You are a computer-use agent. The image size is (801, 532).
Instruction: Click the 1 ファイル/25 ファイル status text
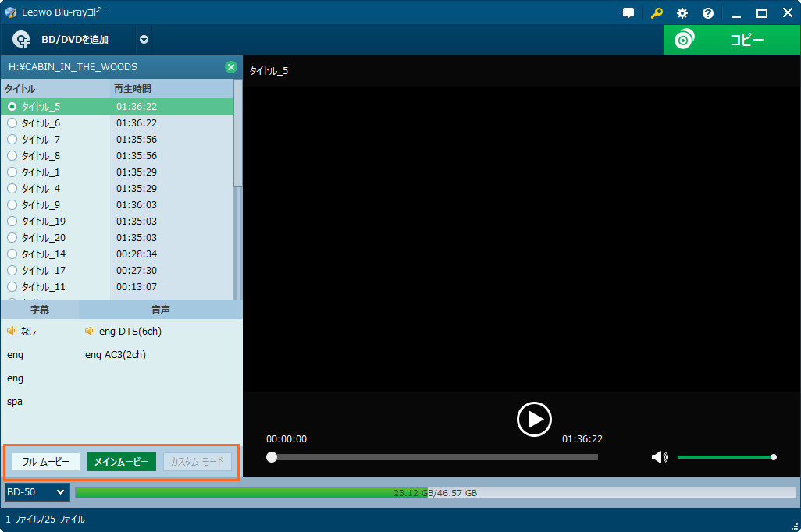tap(45, 520)
